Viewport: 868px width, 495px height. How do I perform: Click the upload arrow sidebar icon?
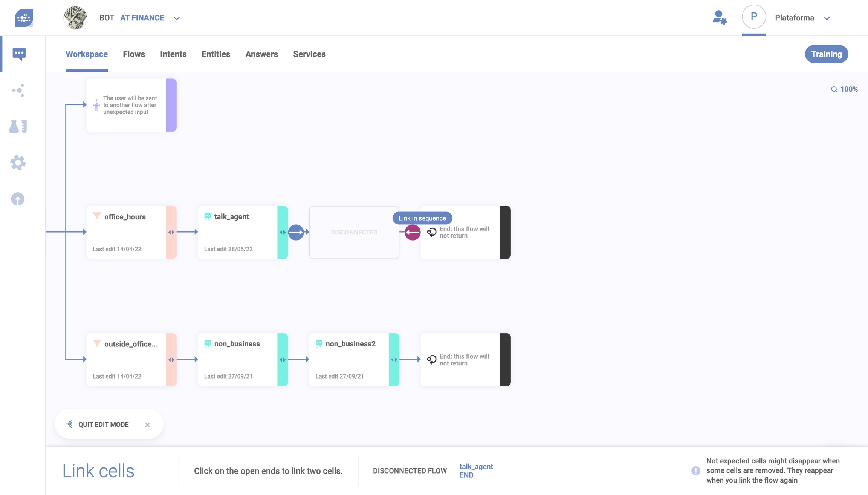pyautogui.click(x=18, y=199)
